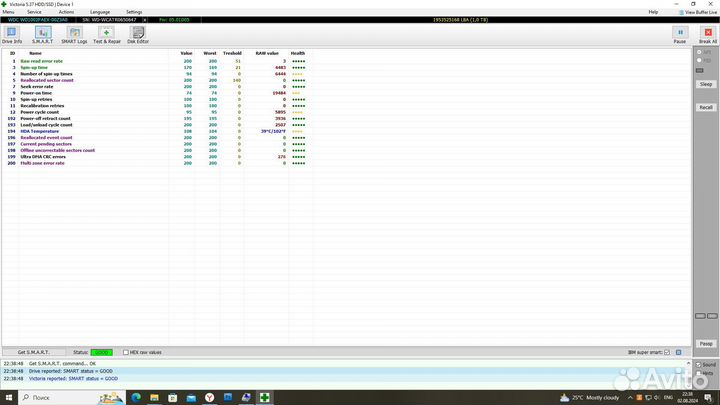Open the Actions menu
Screen dimensions: 720x405
(x=66, y=12)
